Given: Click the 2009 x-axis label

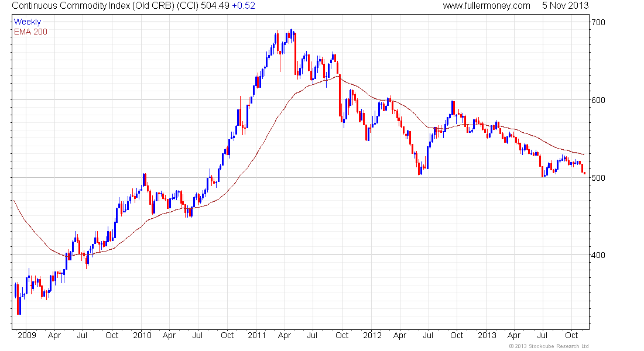Looking at the screenshot, I should pyautogui.click(x=27, y=335).
